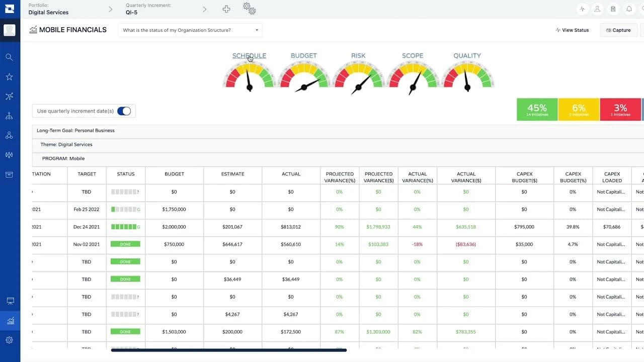644x362 pixels.
Task: Click the green 45% initiatives indicator
Action: 536,109
